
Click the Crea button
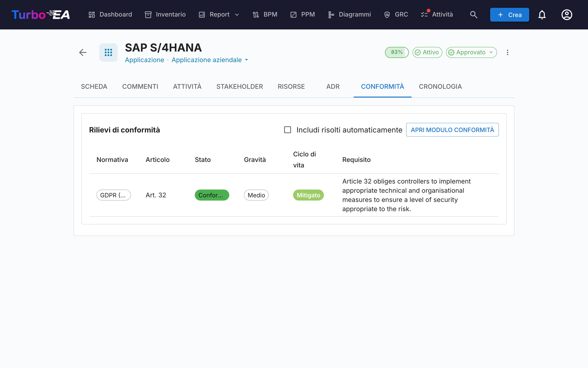tap(509, 14)
